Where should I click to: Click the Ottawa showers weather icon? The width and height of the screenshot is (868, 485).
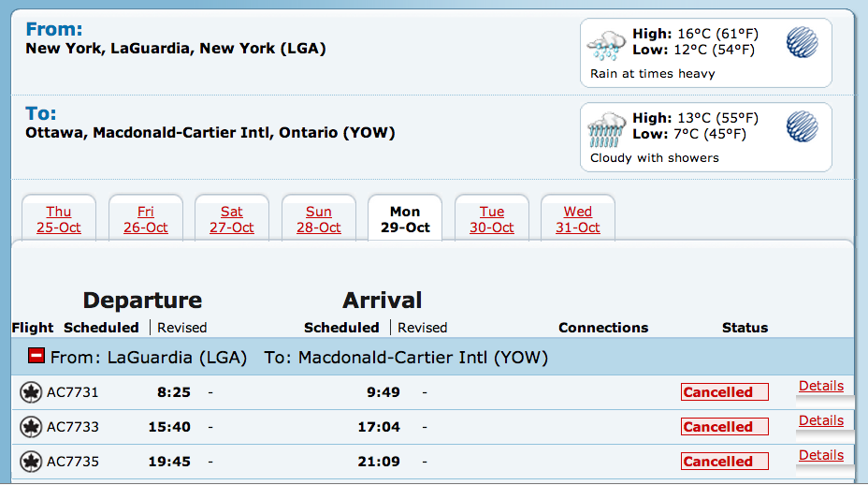pos(605,129)
